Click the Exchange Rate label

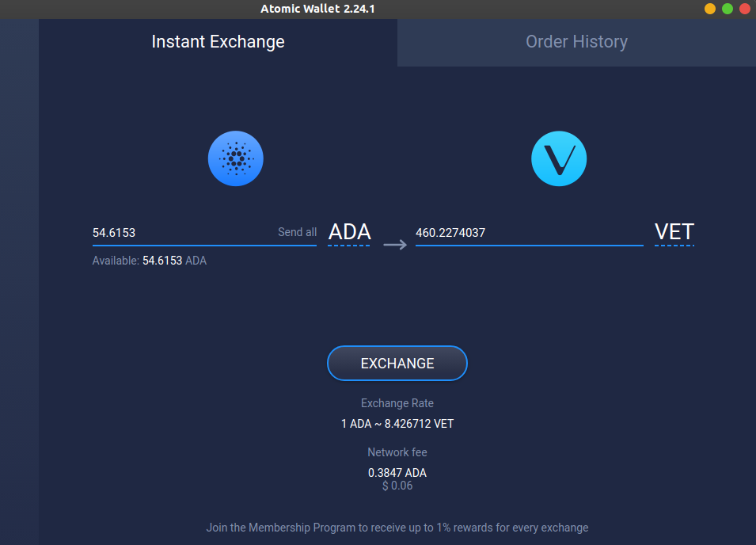point(397,402)
